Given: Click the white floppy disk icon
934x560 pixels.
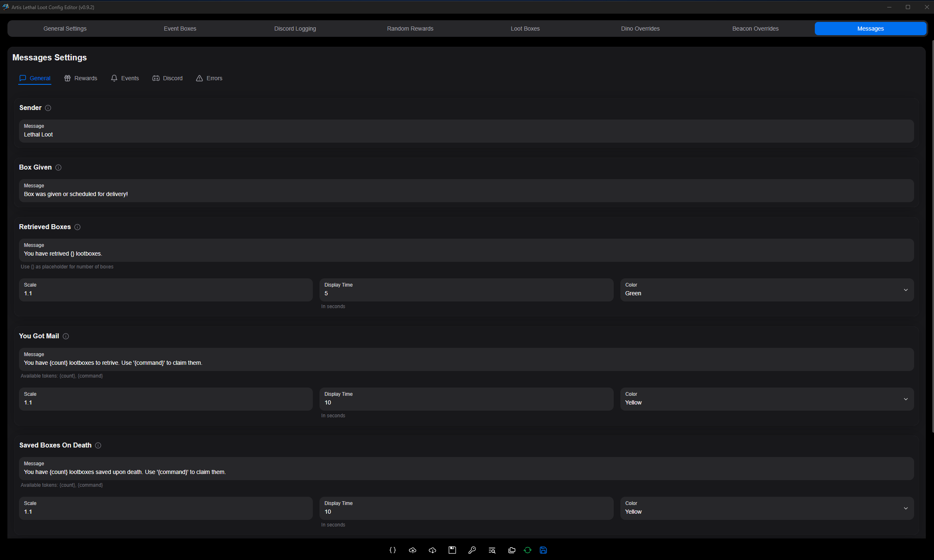Looking at the screenshot, I should point(452,550).
